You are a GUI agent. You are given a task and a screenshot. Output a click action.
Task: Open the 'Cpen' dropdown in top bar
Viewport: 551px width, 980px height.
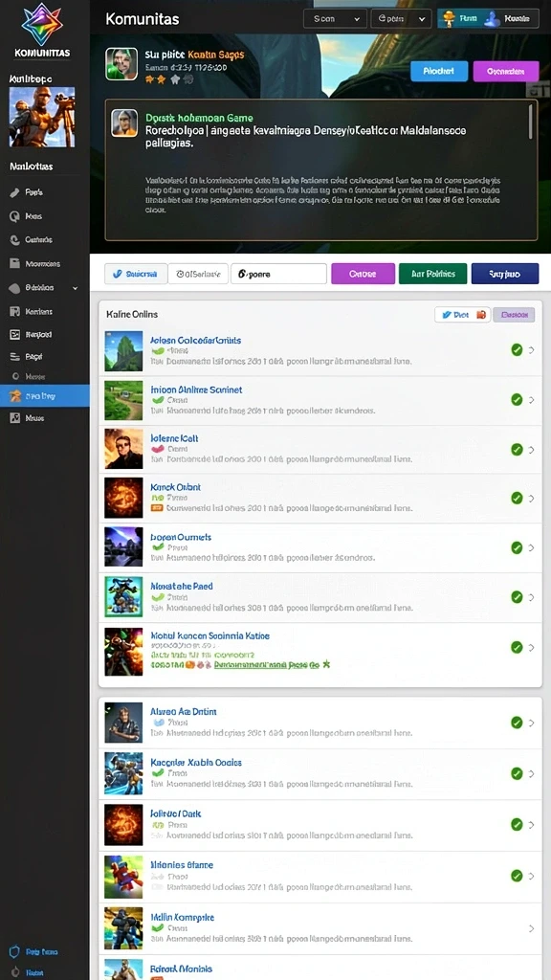pos(401,19)
